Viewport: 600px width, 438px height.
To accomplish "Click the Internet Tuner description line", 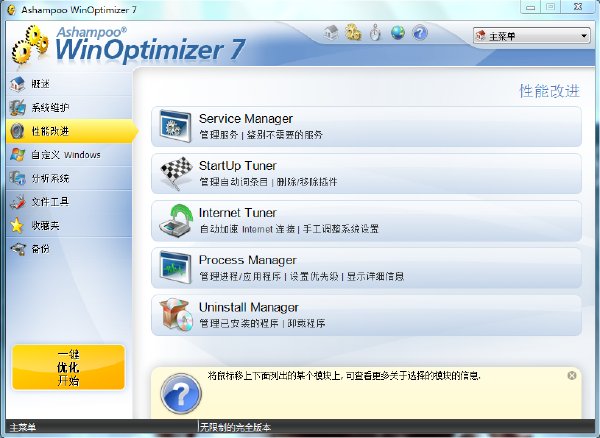I will tap(289, 229).
